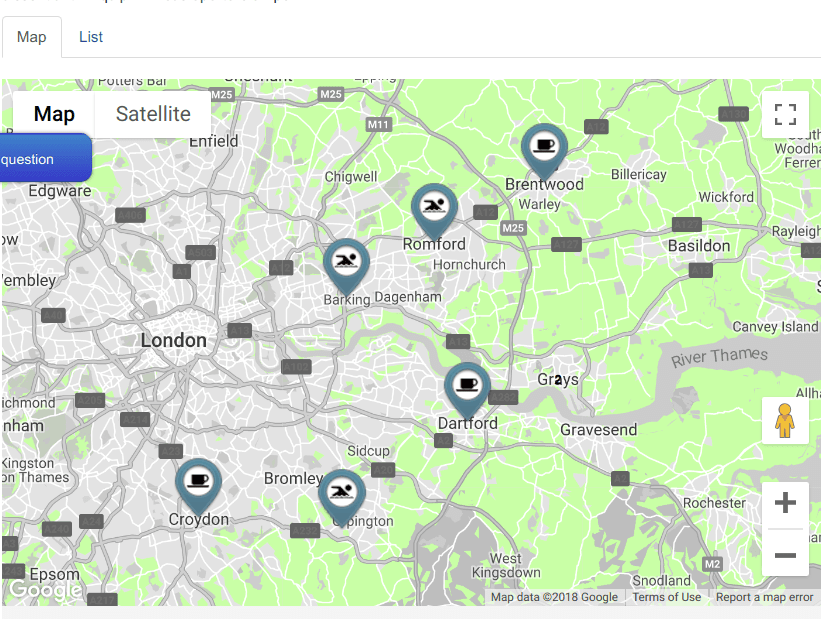Select the swimmer marker near Orpington
The width and height of the screenshot is (827, 619).
342,496
